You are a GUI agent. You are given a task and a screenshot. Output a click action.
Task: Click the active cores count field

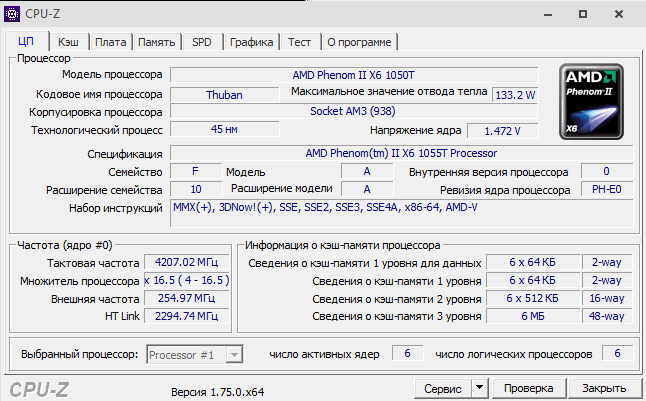[407, 353]
